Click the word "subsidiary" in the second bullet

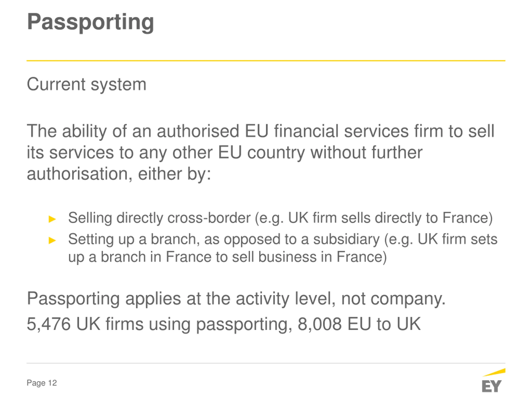pyautogui.click(x=346, y=239)
